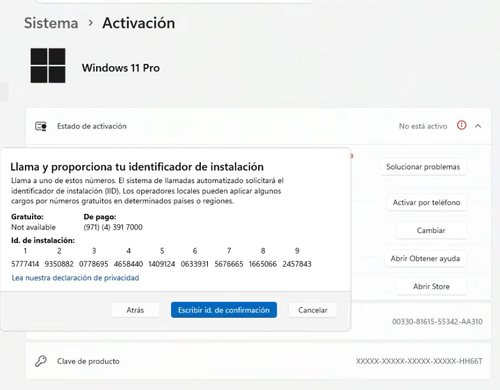Click Abrir Obtener ayuda button

coord(425,258)
